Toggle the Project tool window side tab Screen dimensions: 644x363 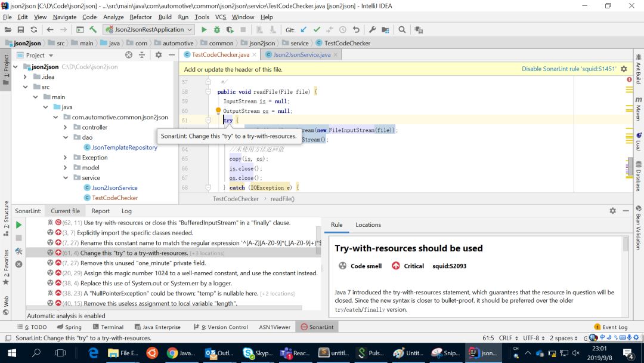point(6,66)
